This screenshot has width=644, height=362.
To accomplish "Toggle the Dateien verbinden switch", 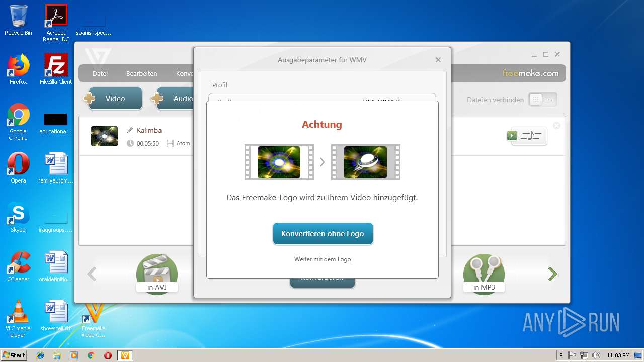I will pos(543,100).
